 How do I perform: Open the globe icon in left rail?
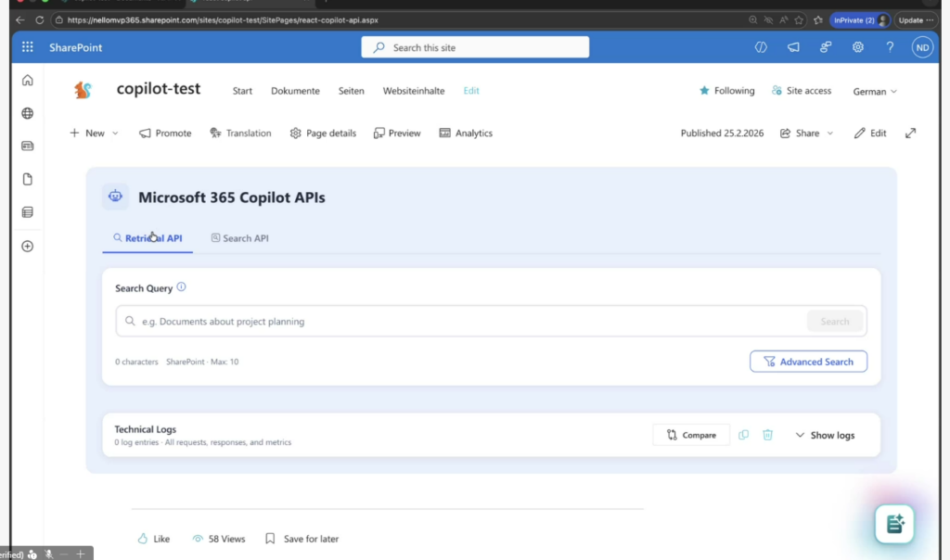[28, 113]
